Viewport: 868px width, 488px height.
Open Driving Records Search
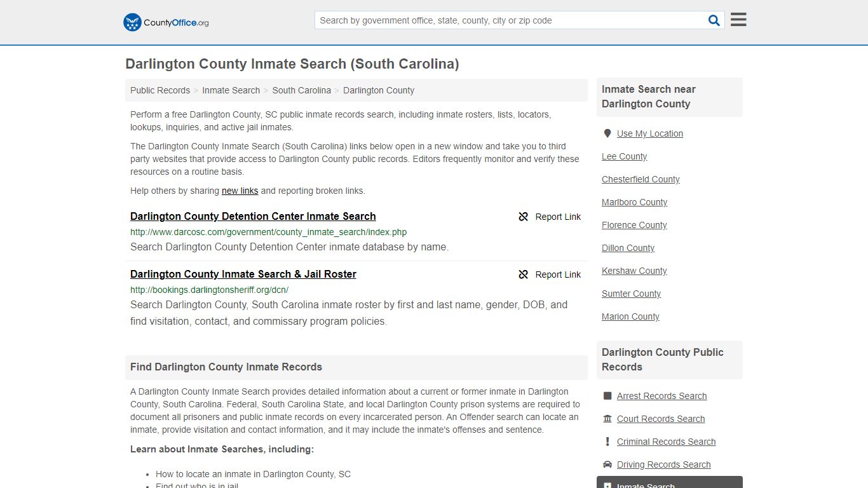click(x=663, y=464)
